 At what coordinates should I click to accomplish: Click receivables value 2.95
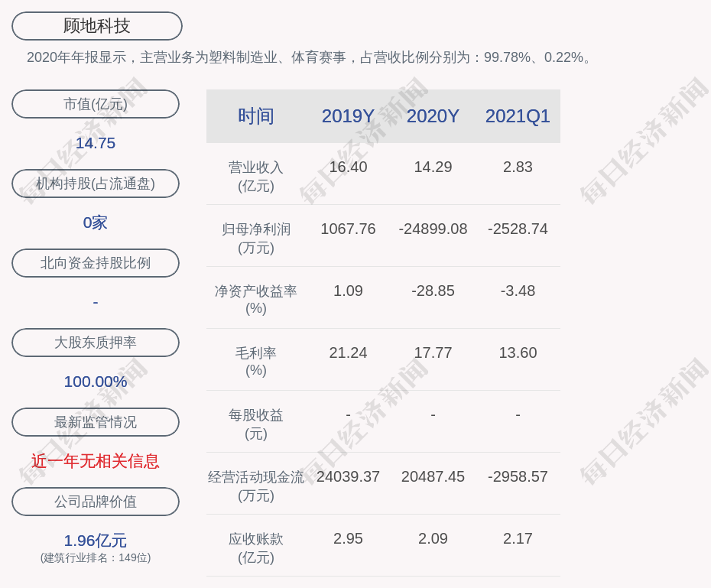(349, 538)
